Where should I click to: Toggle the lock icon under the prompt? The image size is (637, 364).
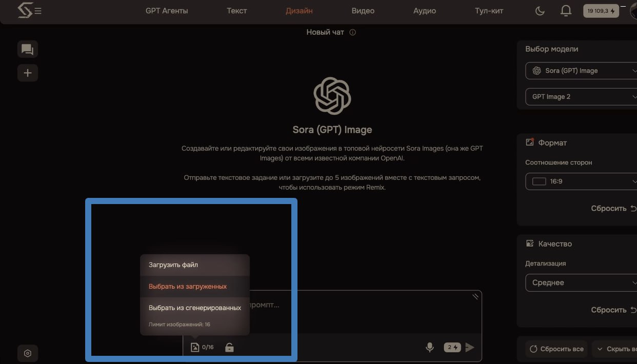[229, 347]
